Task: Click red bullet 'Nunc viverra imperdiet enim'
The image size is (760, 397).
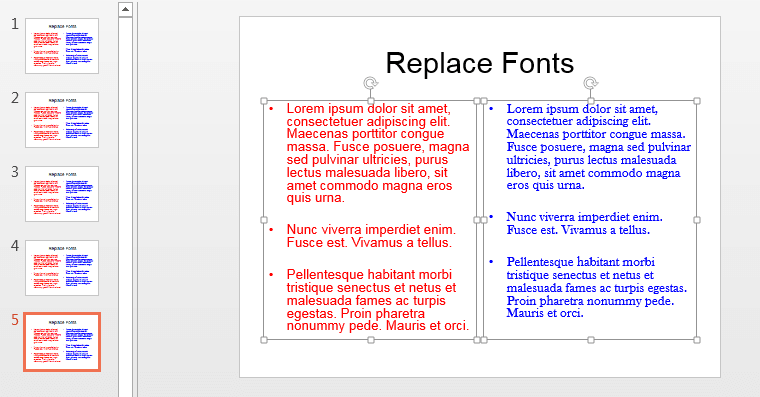Action: coord(371,236)
